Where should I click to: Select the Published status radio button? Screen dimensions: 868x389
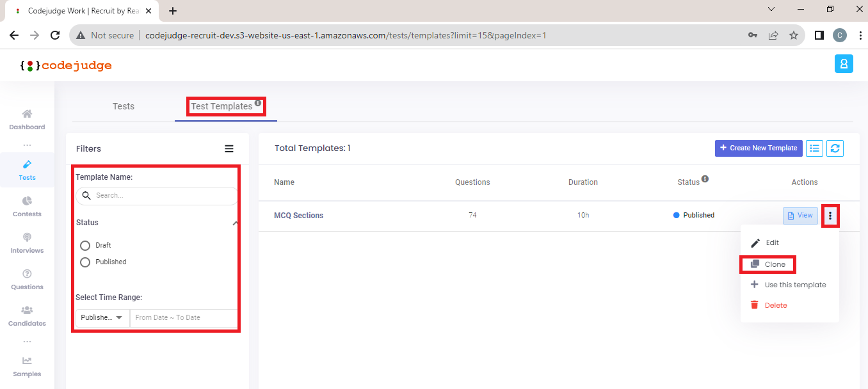(85, 262)
